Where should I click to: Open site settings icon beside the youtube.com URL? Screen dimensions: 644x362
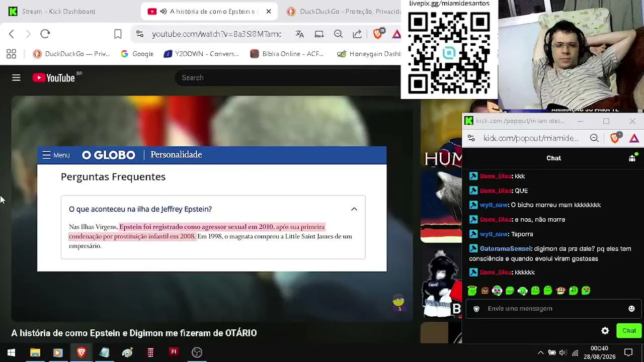(x=140, y=34)
